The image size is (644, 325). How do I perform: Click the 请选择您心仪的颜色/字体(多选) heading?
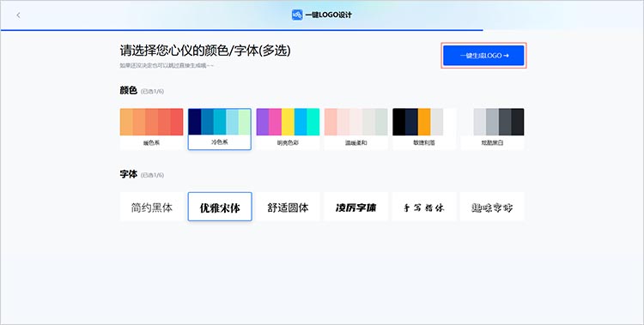[x=205, y=51]
